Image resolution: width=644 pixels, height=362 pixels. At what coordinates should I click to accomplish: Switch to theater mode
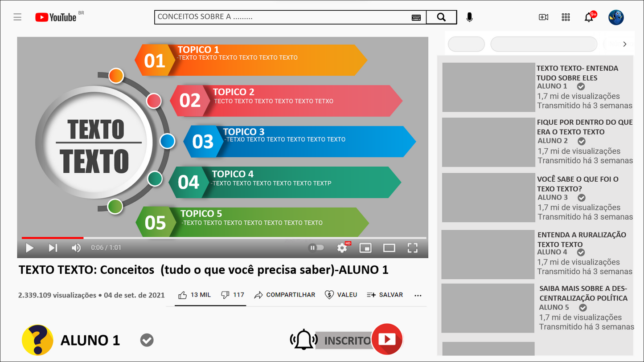click(389, 248)
